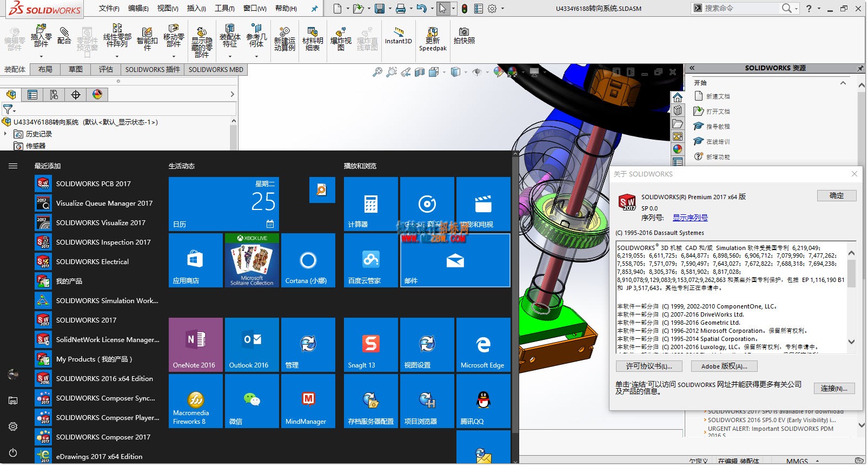Switch to the 评估 tab
868x466 pixels.
coord(106,69)
